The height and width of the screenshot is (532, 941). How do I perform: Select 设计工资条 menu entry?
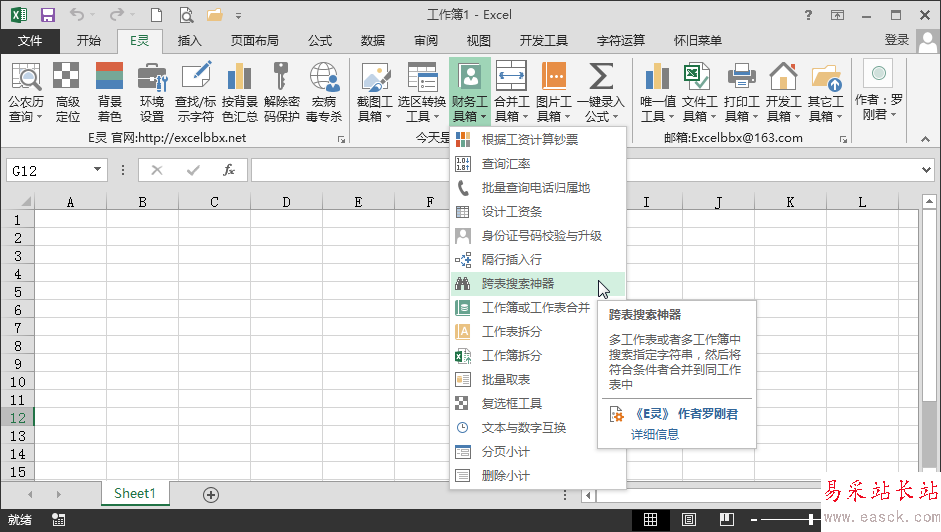pos(538,211)
